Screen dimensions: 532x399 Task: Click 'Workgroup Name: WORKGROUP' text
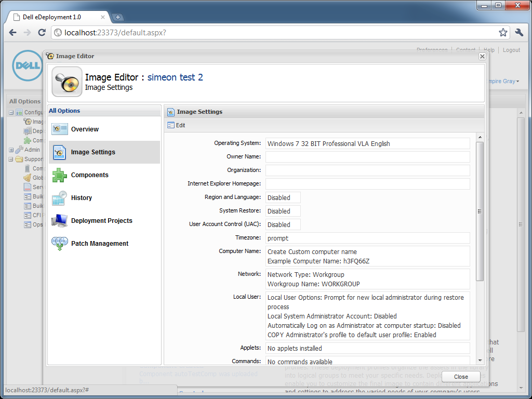(313, 284)
